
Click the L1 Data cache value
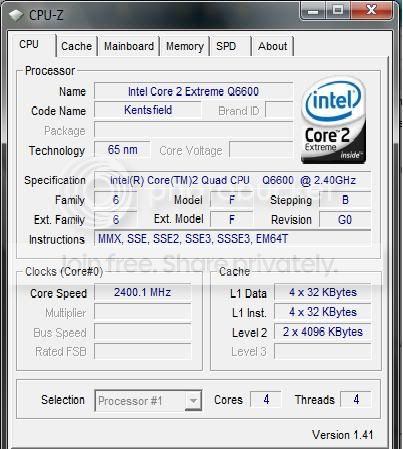(x=323, y=292)
